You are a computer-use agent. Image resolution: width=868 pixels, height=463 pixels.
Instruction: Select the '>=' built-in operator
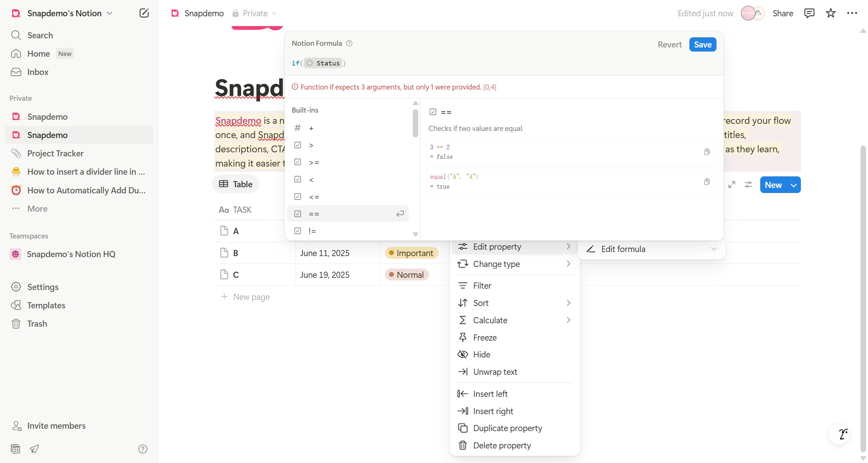point(348,162)
